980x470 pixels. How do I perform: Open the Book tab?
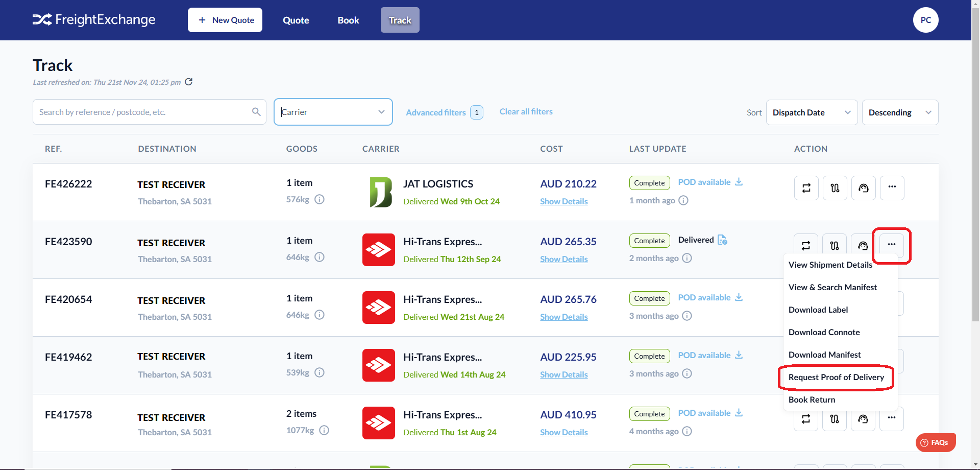pyautogui.click(x=348, y=20)
